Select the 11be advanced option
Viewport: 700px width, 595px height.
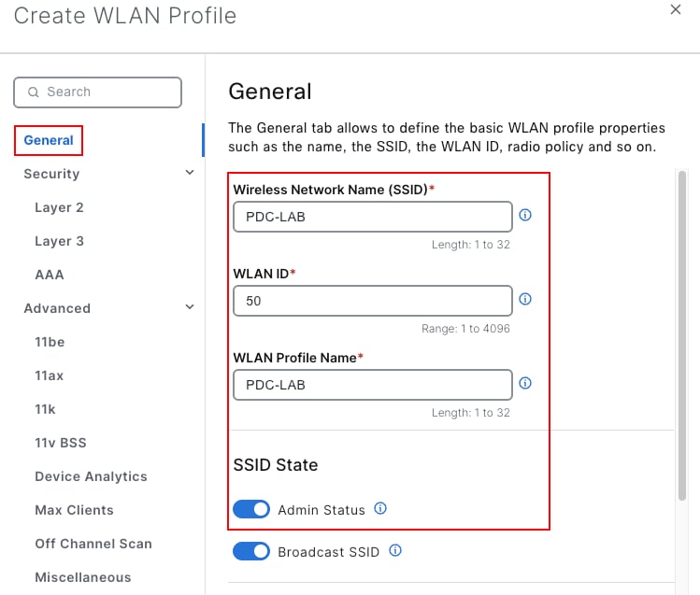coord(50,342)
